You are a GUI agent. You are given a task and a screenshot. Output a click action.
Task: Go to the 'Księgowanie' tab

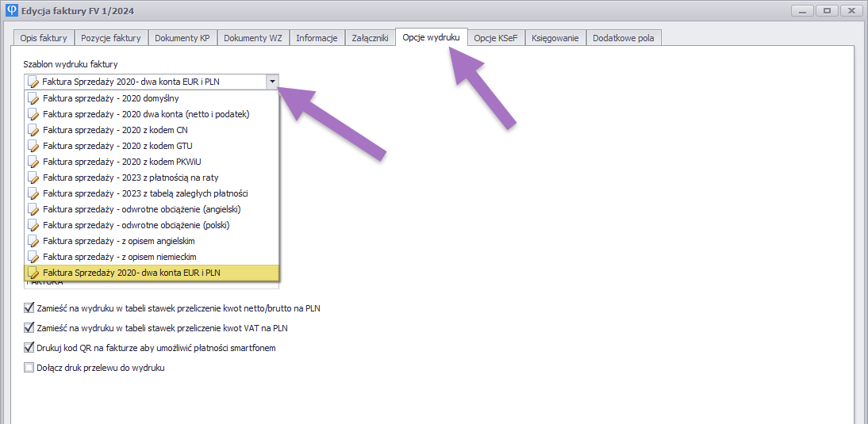556,38
